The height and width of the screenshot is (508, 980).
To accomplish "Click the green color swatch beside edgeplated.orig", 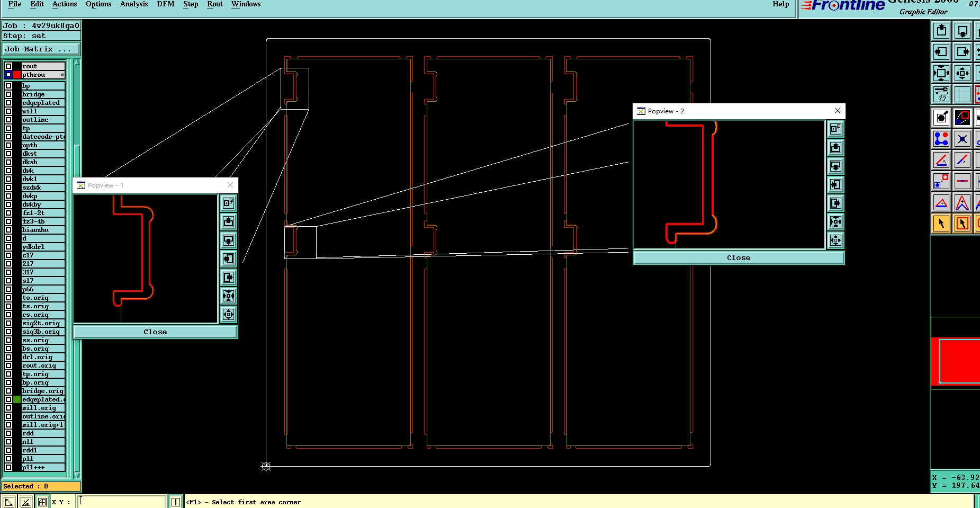I will pyautogui.click(x=17, y=399).
